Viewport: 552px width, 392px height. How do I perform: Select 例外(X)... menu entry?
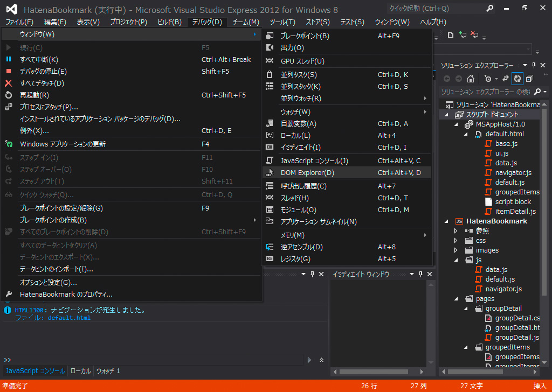tap(131, 131)
